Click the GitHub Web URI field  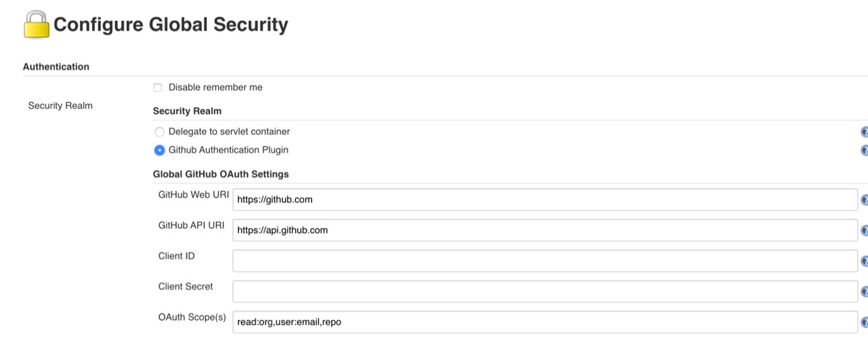click(545, 200)
